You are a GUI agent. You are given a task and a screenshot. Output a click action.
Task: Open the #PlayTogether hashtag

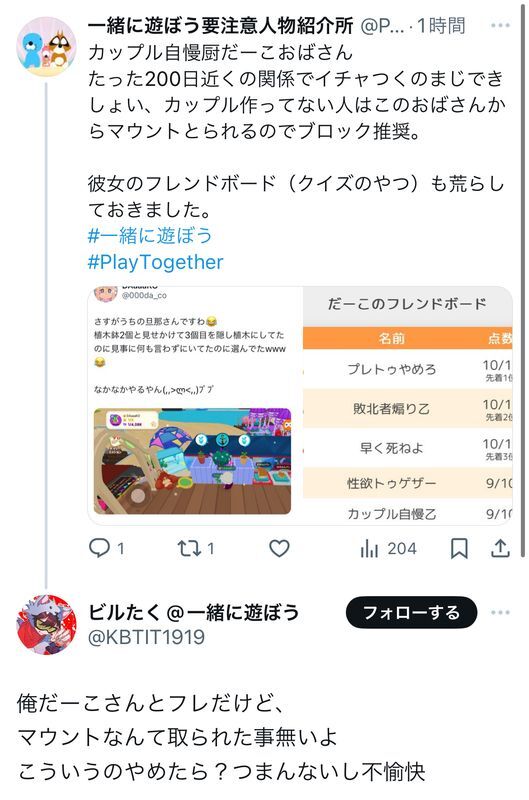click(x=156, y=262)
